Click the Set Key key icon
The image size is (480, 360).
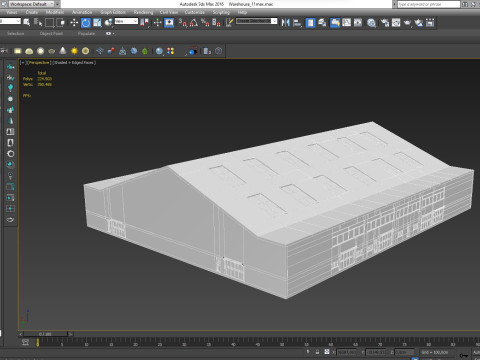[464, 355]
